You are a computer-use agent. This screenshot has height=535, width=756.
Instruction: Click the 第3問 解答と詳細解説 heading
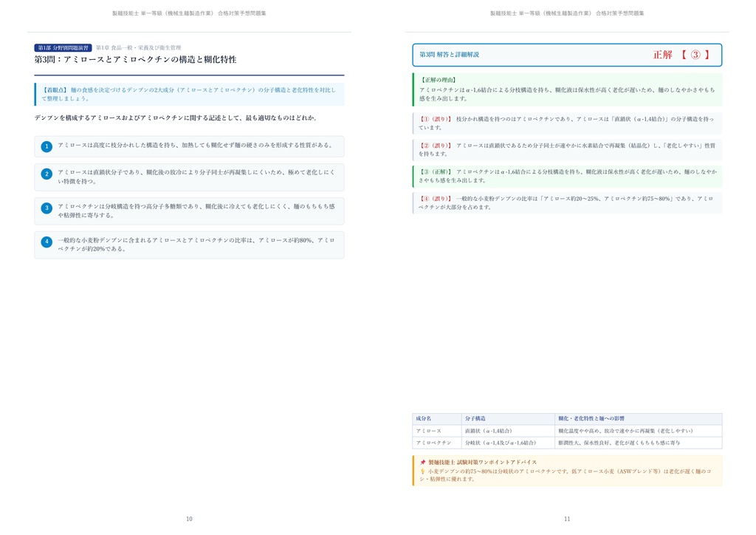coord(450,55)
